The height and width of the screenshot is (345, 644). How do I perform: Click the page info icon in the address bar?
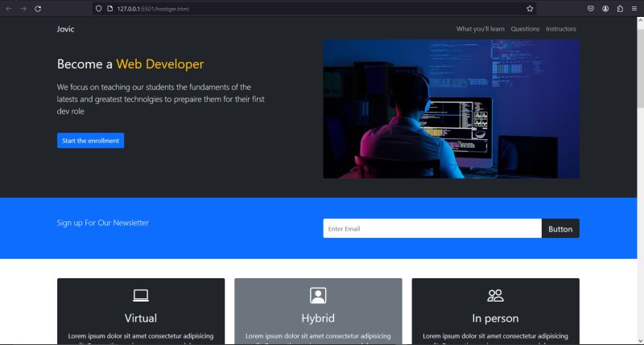(x=109, y=9)
